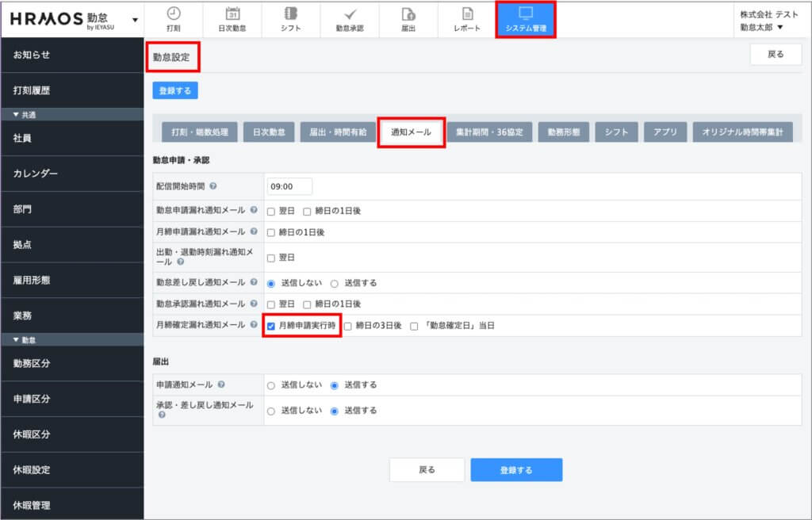Select 送信する for 勤怠差し戻し通知メール
This screenshot has width=812, height=520.
[334, 282]
